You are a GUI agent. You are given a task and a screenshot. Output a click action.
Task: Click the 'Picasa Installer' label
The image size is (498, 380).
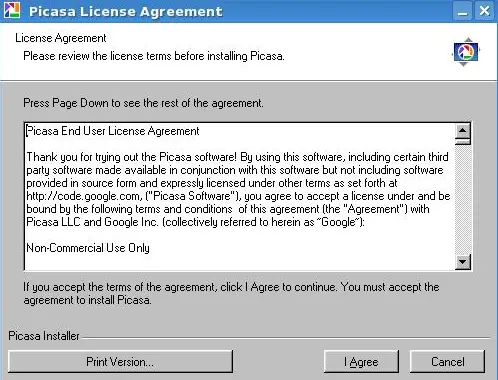[44, 336]
